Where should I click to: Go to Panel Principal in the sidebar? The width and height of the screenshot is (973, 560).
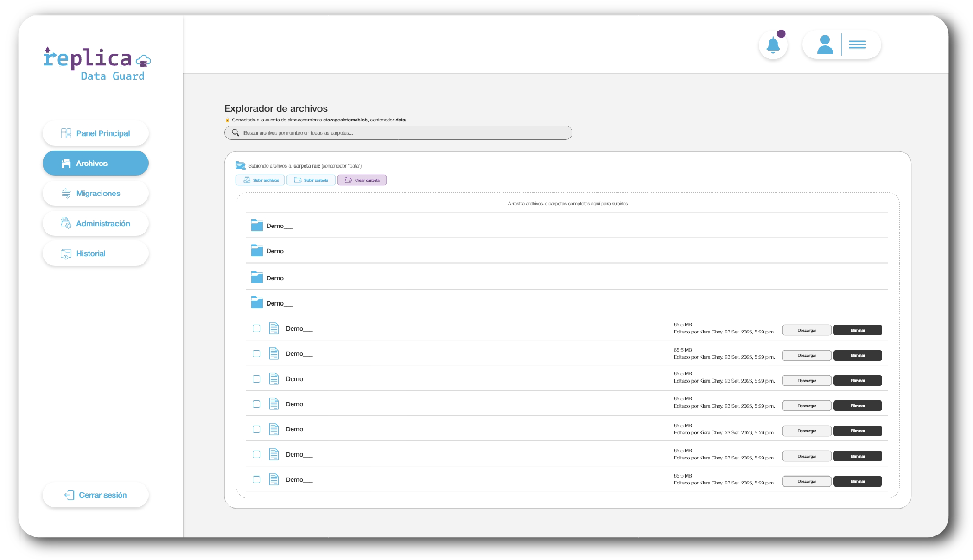[95, 133]
